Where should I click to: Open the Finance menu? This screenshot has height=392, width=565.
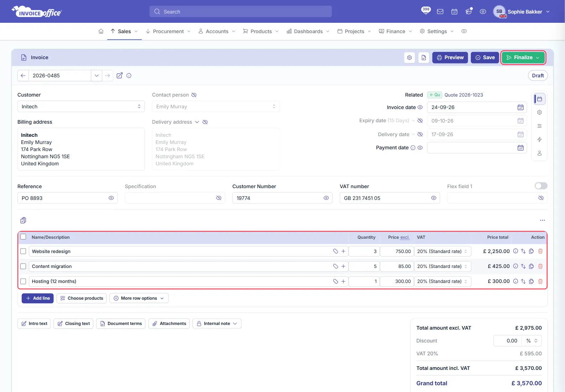(396, 31)
